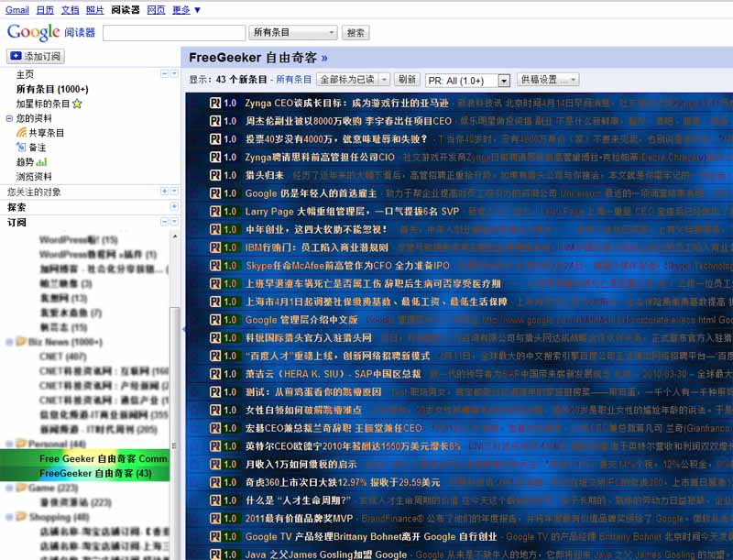Open entry 月收入1万如何缴税的启示
Screen dimensions: 733x560
301,464
